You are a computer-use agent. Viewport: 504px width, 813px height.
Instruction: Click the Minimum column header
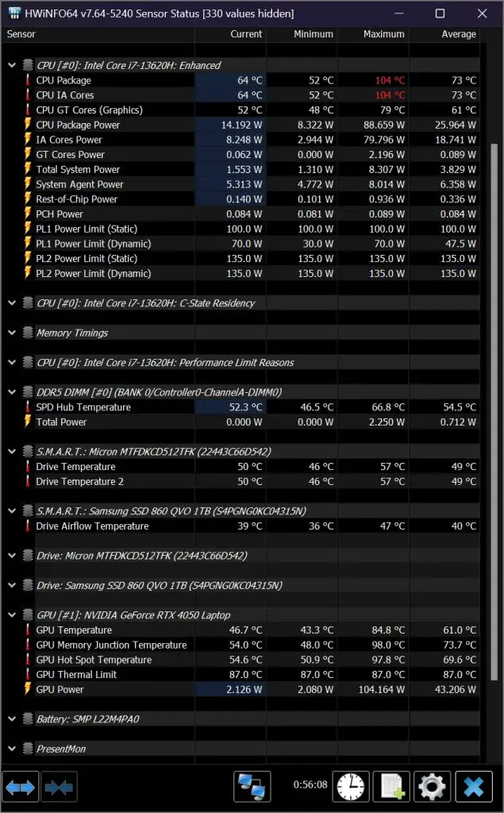click(302, 34)
